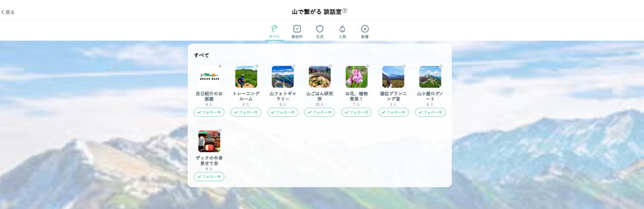
Task: Open the 自己紹介のお部屋 room thumbnail
Action: (x=209, y=77)
